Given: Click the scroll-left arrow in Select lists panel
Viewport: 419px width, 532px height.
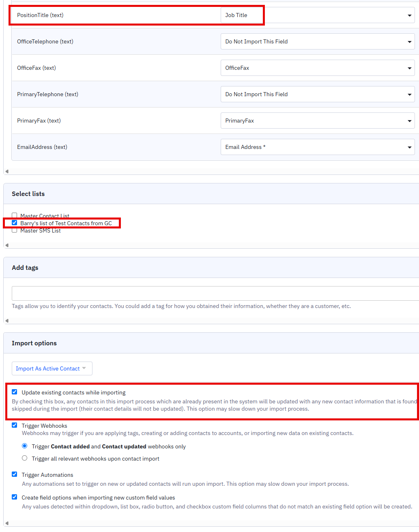Looking at the screenshot, I should tap(7, 245).
